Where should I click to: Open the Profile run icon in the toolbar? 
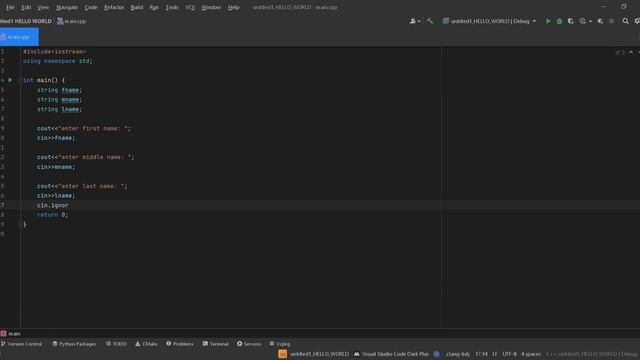[582, 21]
